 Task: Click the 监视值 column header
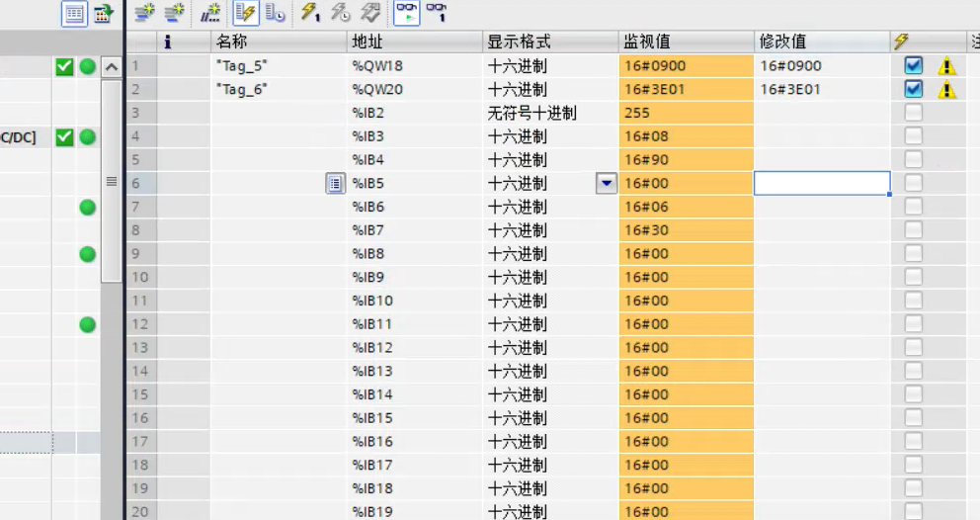point(685,42)
